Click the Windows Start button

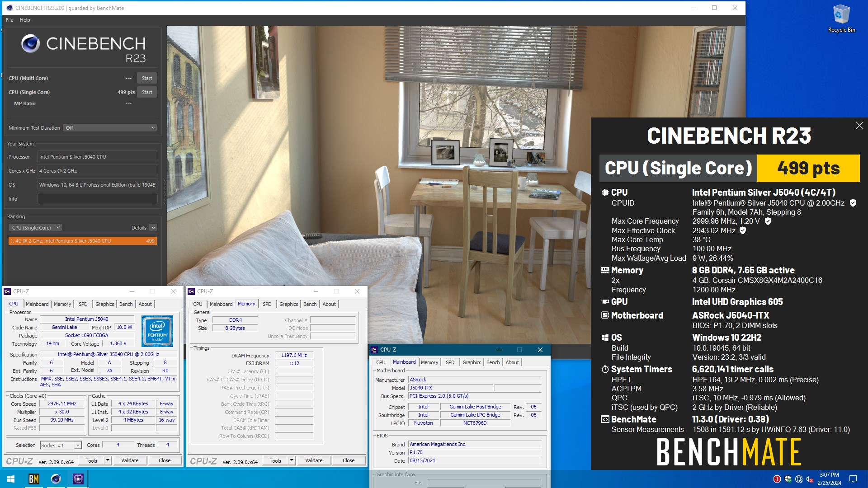click(x=11, y=479)
